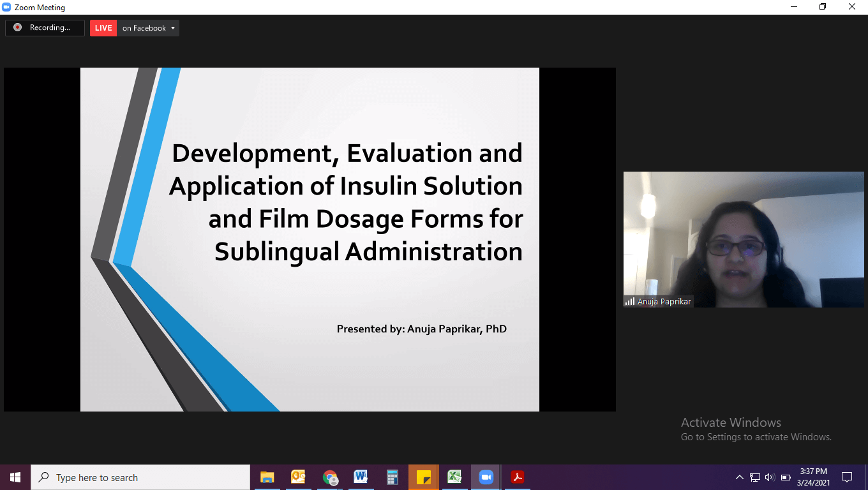
Task: Open the Windows Start menu
Action: [15, 477]
